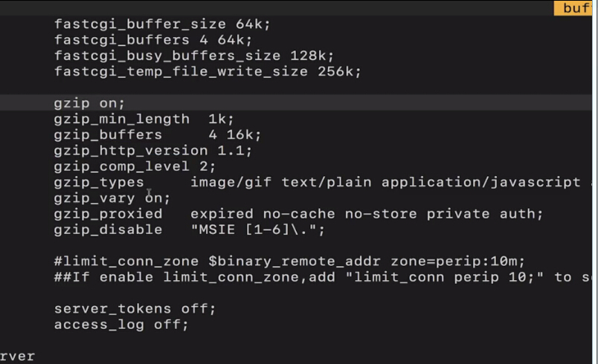
Task: Place cursor at "gzip_min_length" directive
Action: point(112,119)
